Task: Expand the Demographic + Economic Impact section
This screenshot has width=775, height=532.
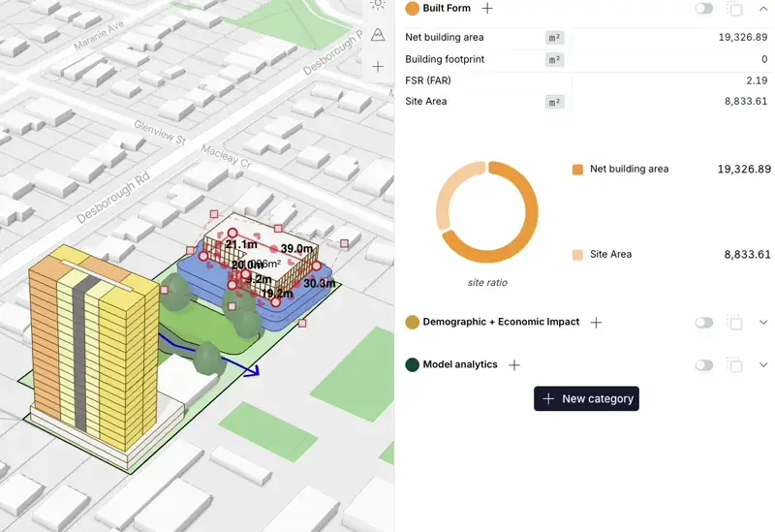Action: [763, 323]
